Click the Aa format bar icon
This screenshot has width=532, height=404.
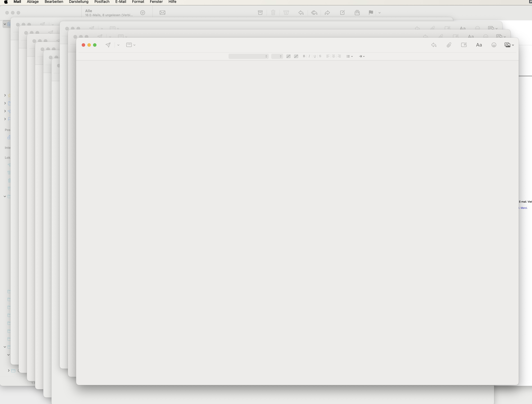pos(479,45)
